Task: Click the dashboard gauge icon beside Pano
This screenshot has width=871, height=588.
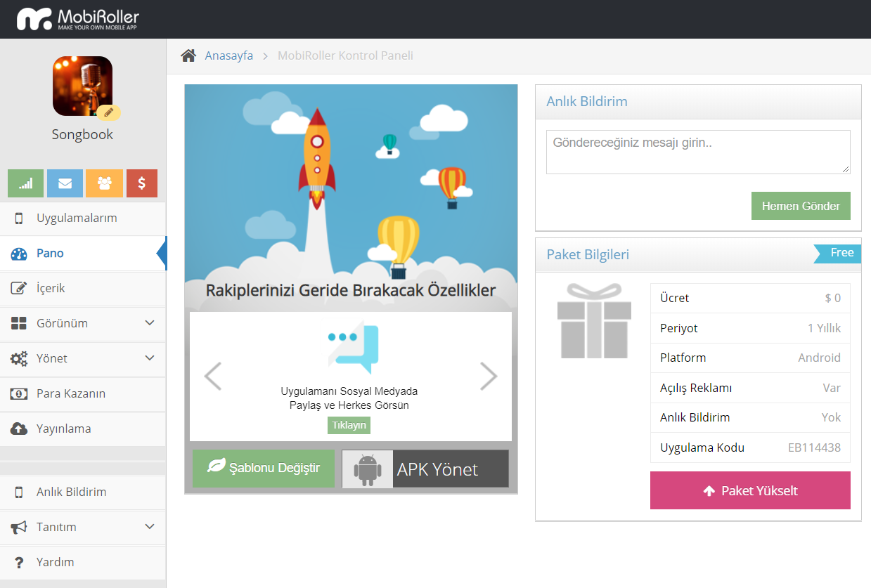Action: (19, 254)
